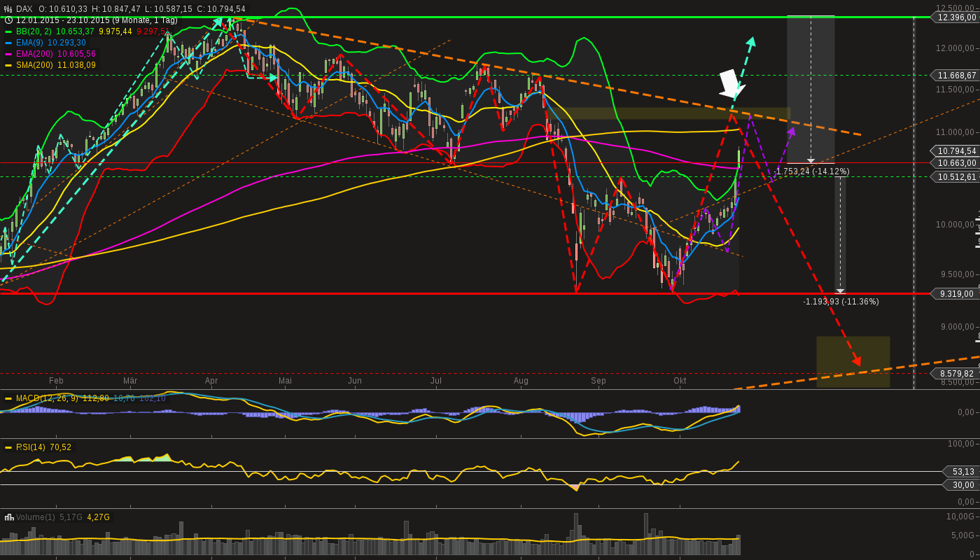
Task: Click the current price tag 10.794,54
Action: 955,150
